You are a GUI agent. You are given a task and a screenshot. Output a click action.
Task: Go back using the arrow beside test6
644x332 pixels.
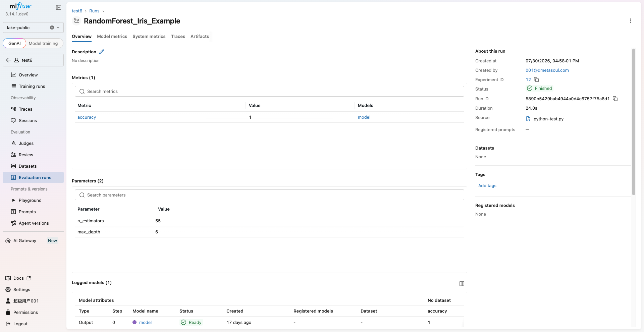(8, 60)
